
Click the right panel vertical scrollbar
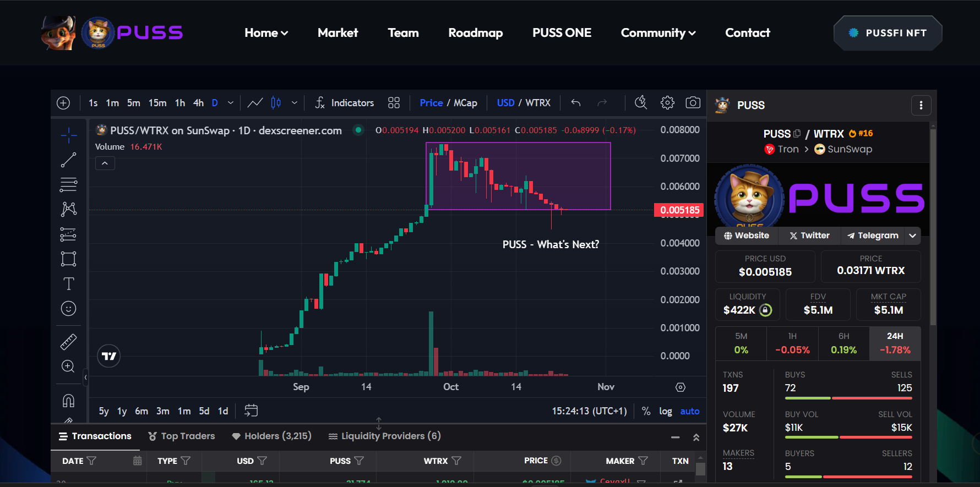tap(933, 227)
